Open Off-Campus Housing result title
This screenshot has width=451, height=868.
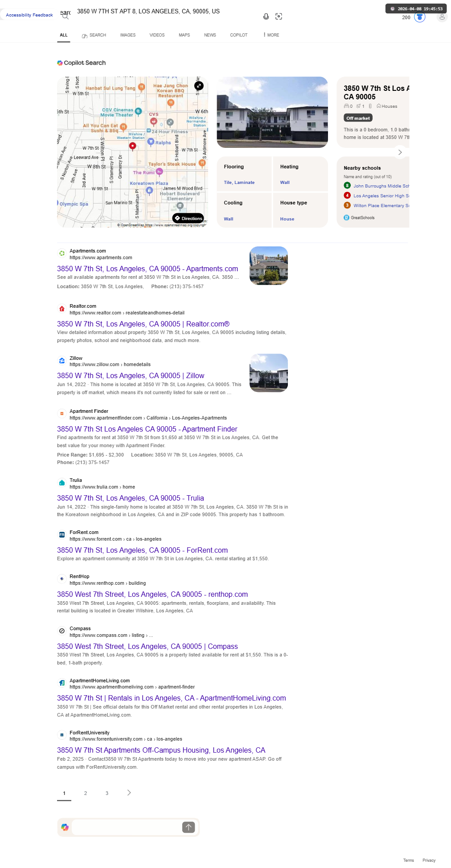pyautogui.click(x=161, y=750)
